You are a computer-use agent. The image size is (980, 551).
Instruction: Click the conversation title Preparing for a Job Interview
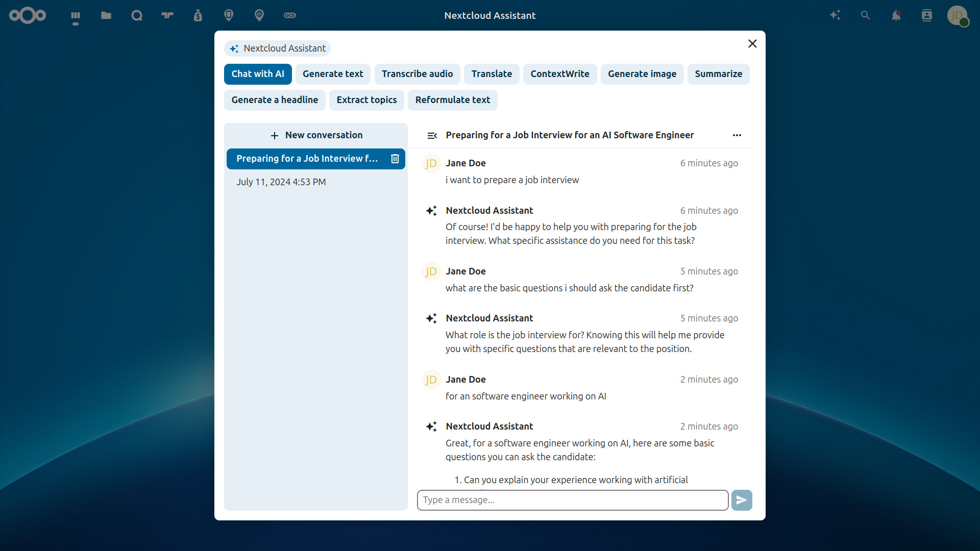pyautogui.click(x=570, y=135)
